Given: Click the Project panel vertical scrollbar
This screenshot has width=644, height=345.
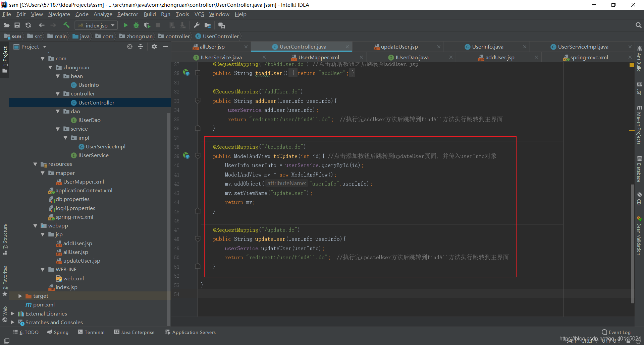Looking at the screenshot, I should 169,219.
